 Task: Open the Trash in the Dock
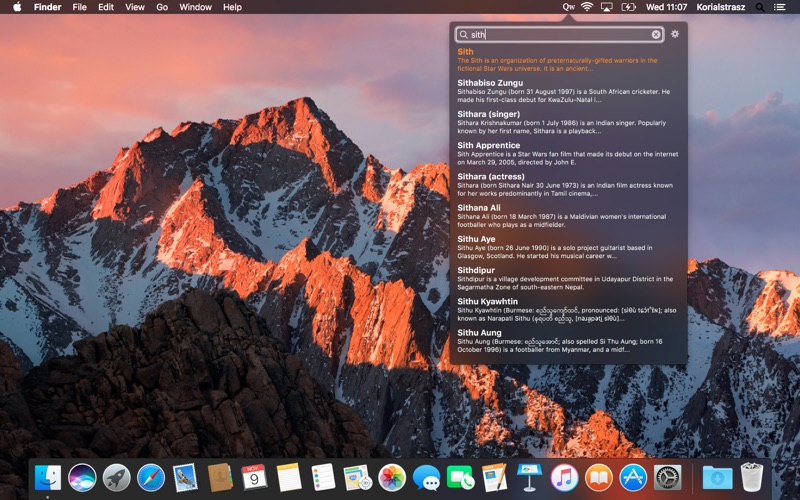coord(752,478)
